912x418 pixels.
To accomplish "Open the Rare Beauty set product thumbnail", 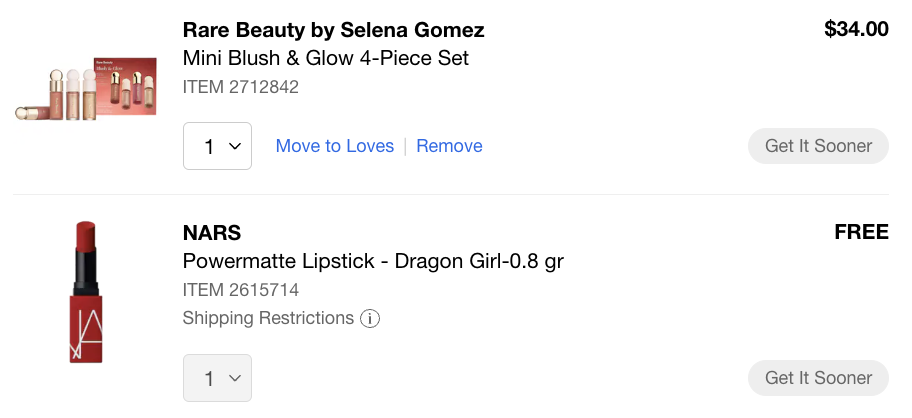I will pyautogui.click(x=86, y=90).
